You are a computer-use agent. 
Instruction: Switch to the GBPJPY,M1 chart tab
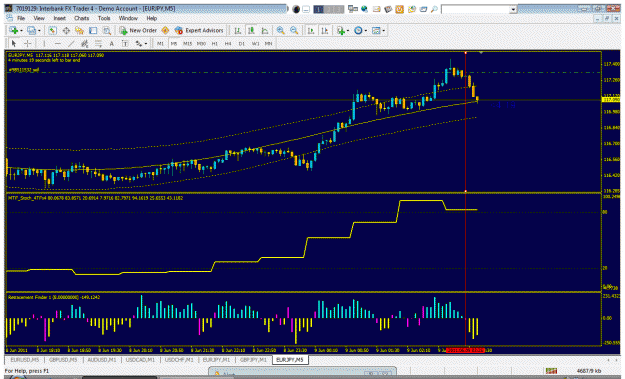click(253, 360)
